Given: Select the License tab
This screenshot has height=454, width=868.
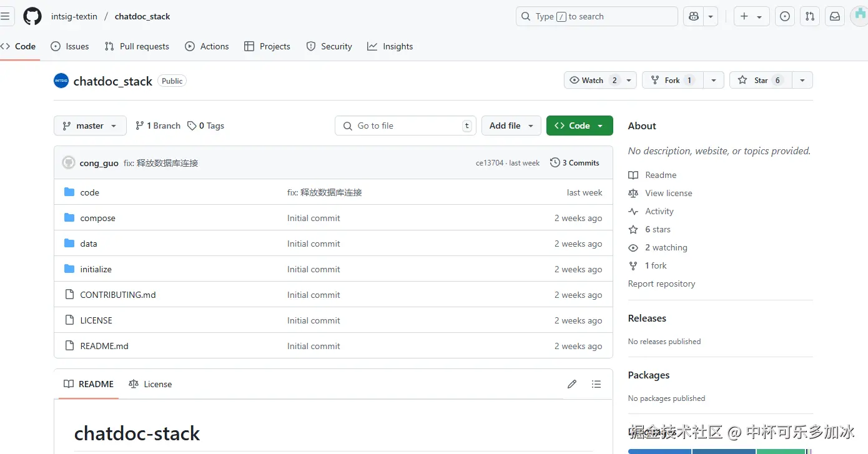Looking at the screenshot, I should [150, 384].
